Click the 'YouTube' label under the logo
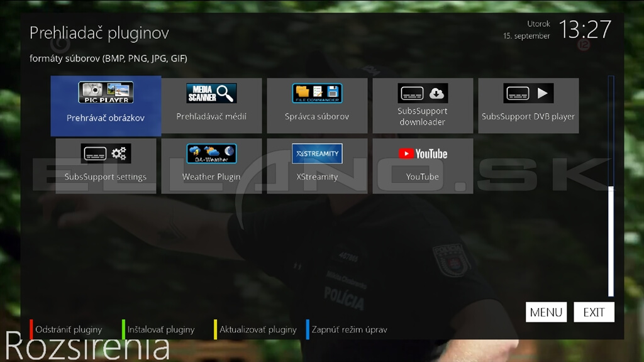This screenshot has width=644, height=362. pyautogui.click(x=423, y=177)
